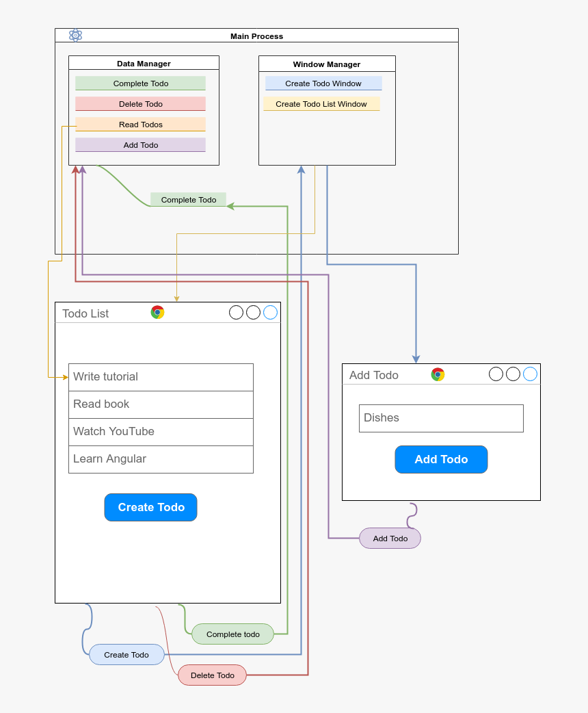Focus the Dishes input field

(x=441, y=418)
